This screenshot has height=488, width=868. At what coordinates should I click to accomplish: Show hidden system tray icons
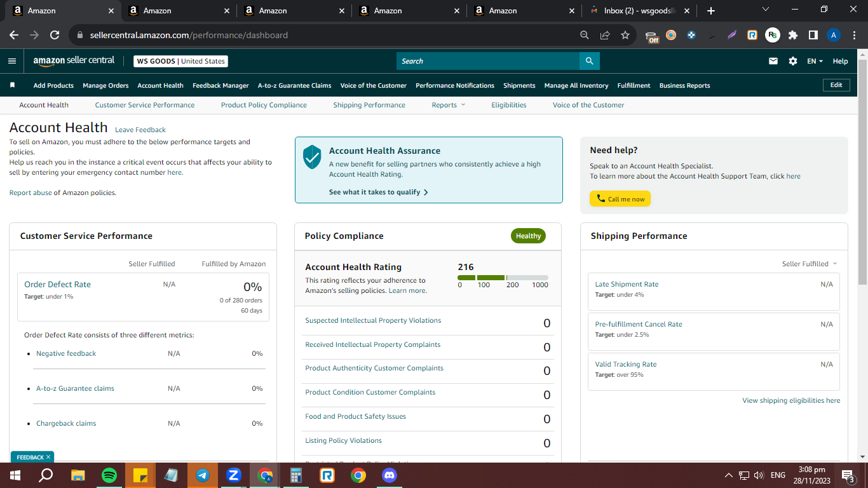pos(728,475)
